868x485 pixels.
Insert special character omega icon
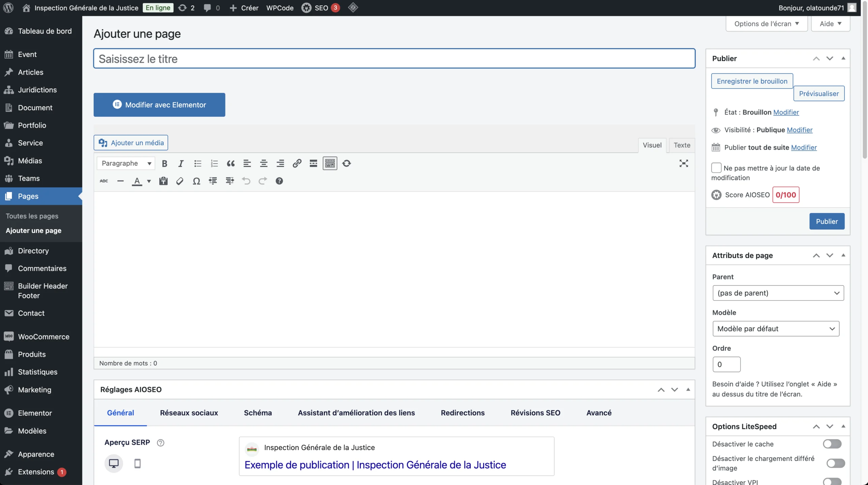tap(196, 181)
